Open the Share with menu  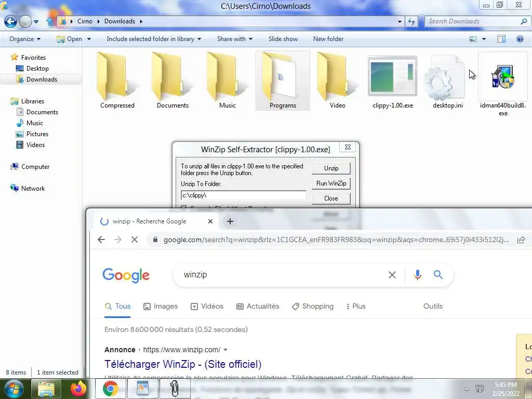coord(235,39)
